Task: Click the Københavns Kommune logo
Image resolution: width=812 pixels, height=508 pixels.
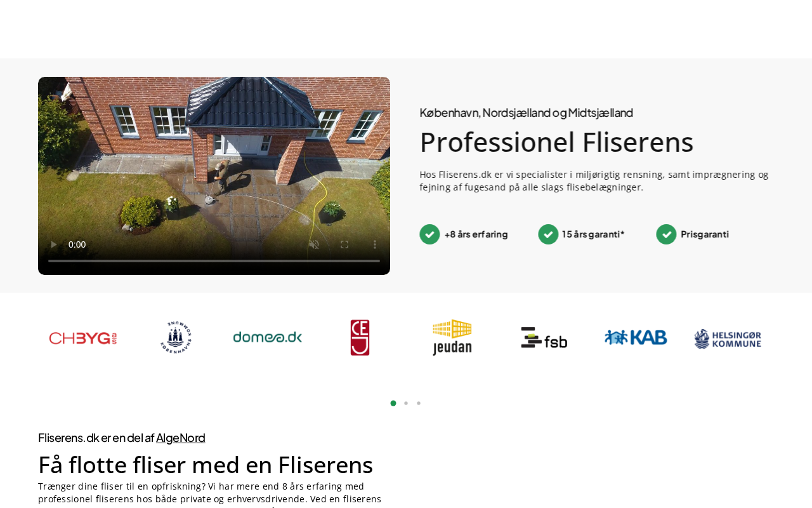Action: [x=176, y=338]
